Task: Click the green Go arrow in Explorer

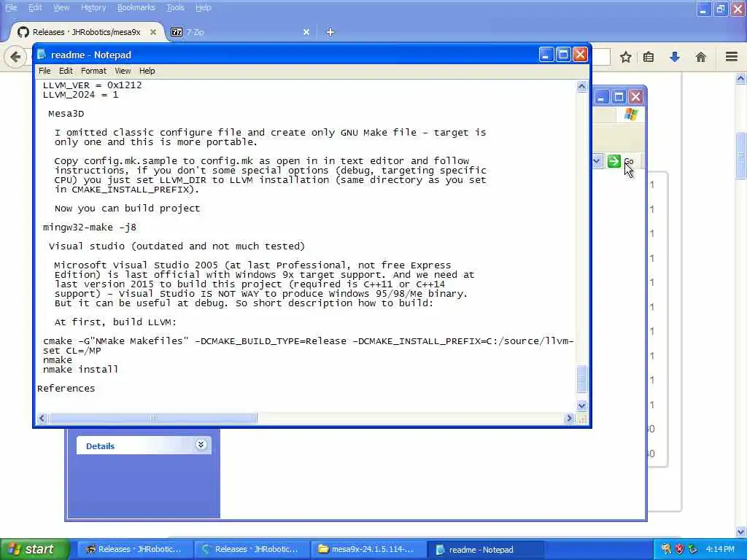Action: [614, 161]
